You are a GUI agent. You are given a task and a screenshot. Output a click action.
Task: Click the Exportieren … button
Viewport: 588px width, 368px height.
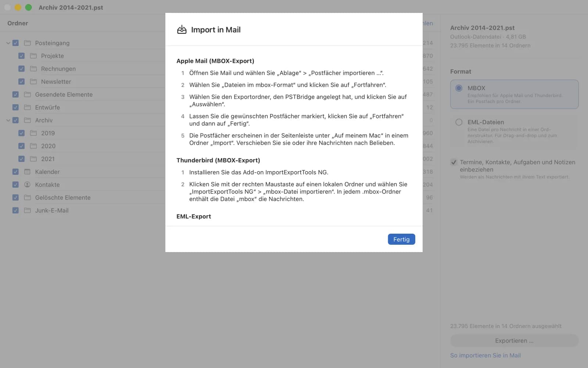[514, 341]
